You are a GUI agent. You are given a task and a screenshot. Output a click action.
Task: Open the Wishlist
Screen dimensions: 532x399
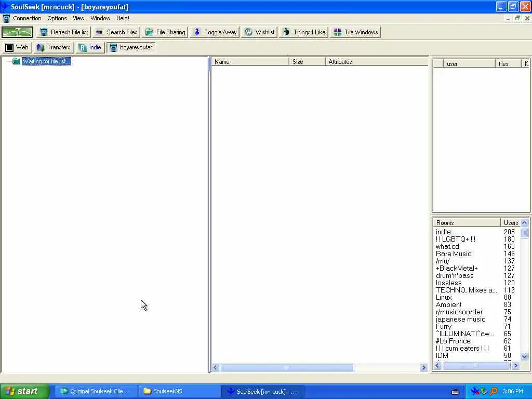click(x=260, y=32)
